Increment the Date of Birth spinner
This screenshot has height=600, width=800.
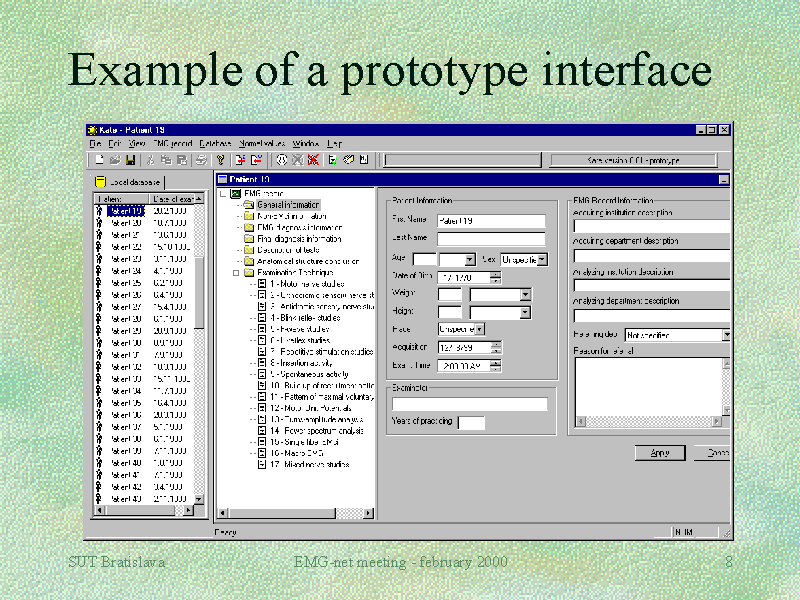coord(495,273)
